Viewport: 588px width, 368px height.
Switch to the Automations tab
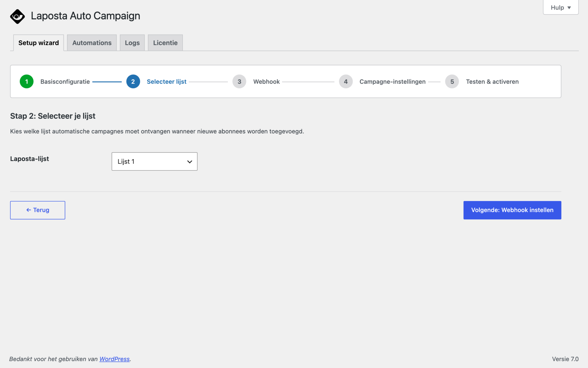point(92,43)
